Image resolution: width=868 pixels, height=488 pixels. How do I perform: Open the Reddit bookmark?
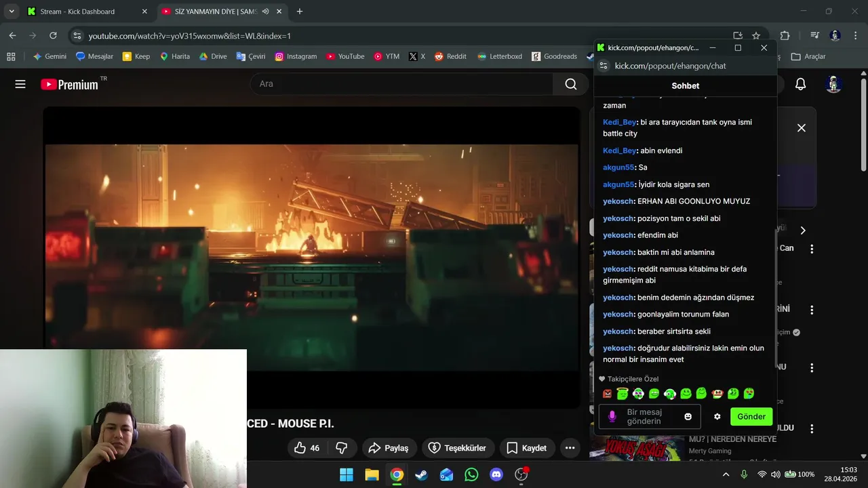click(450, 57)
